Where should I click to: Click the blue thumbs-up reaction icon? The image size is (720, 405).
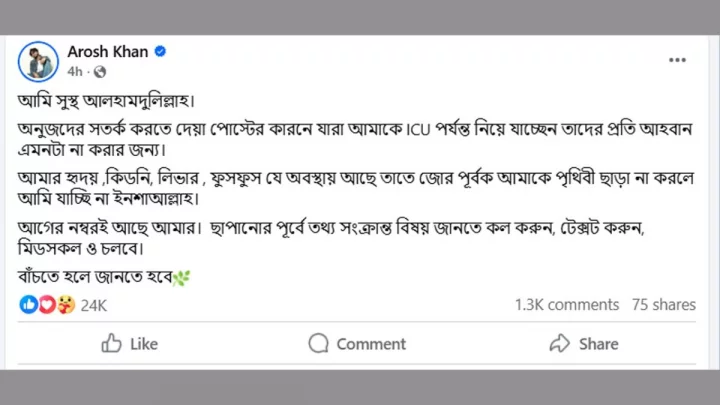[x=28, y=304]
